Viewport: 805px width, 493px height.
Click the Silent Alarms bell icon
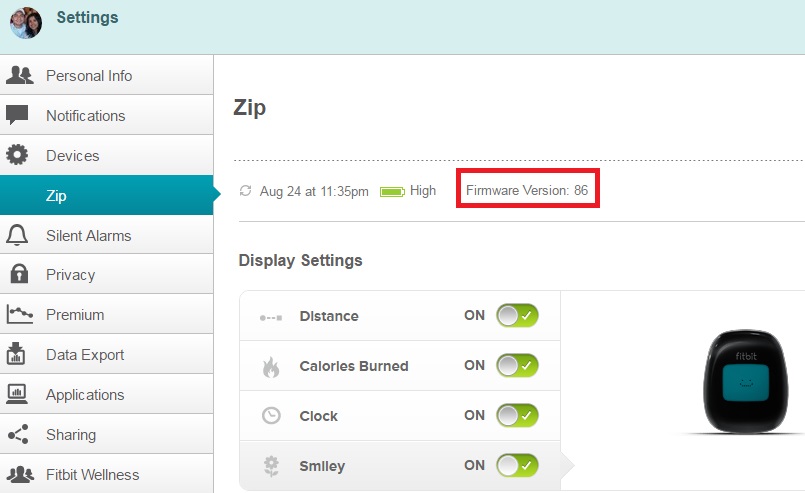(x=17, y=235)
